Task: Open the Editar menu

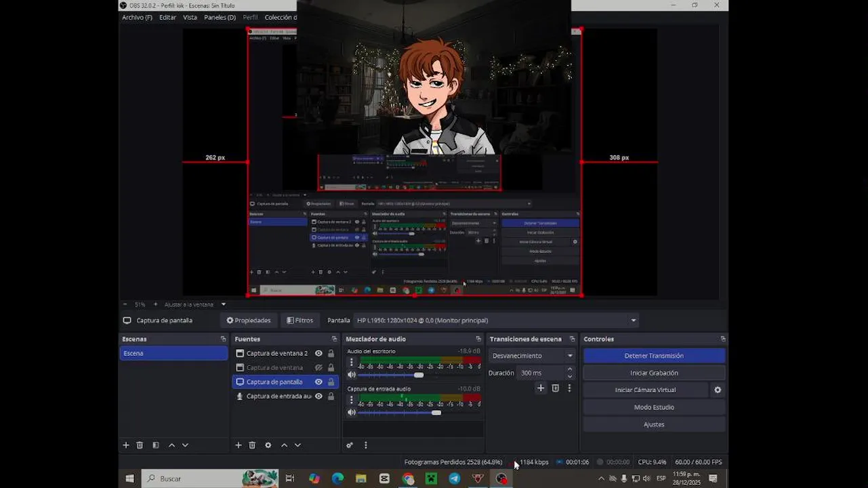Action: (x=167, y=18)
